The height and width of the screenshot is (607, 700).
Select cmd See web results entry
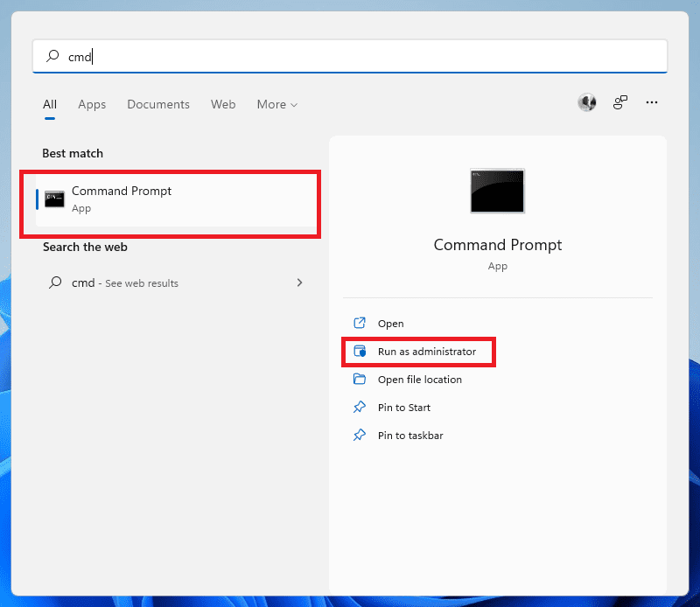click(176, 283)
